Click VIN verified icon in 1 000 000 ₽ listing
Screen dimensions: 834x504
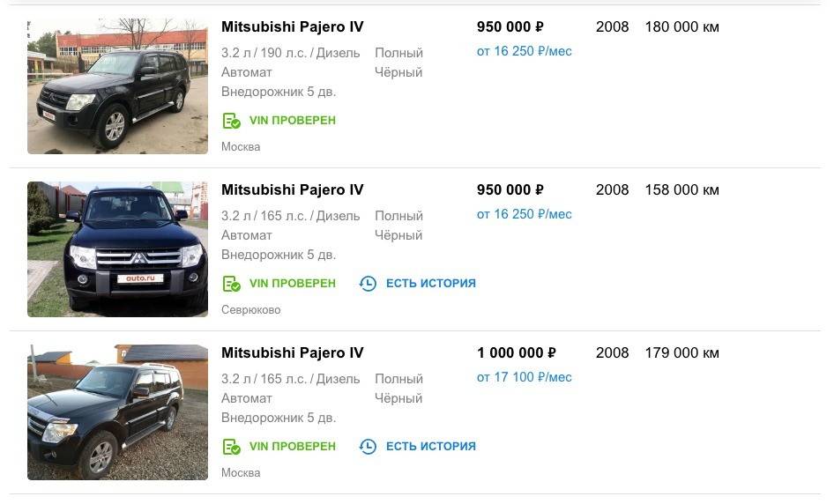pyautogui.click(x=231, y=447)
